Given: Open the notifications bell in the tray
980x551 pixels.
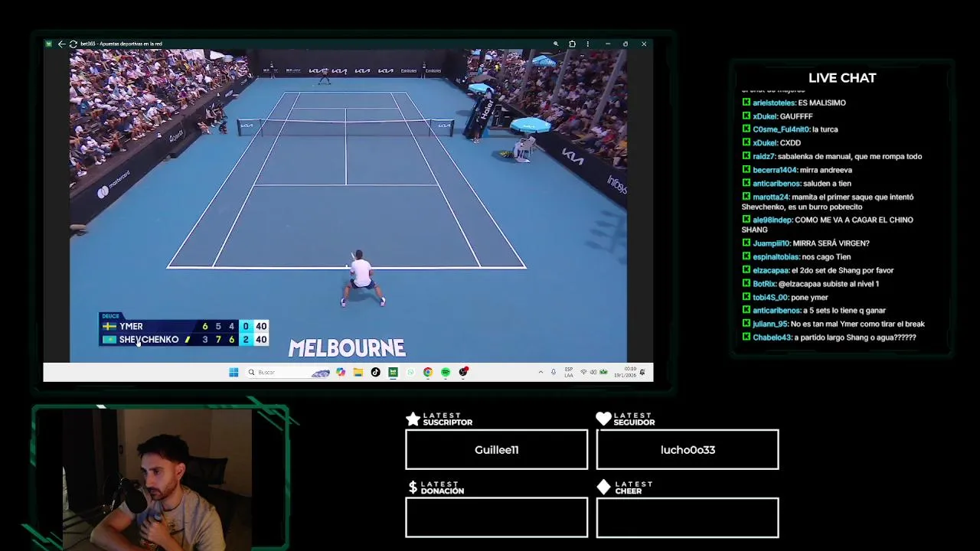Looking at the screenshot, I should click(642, 372).
